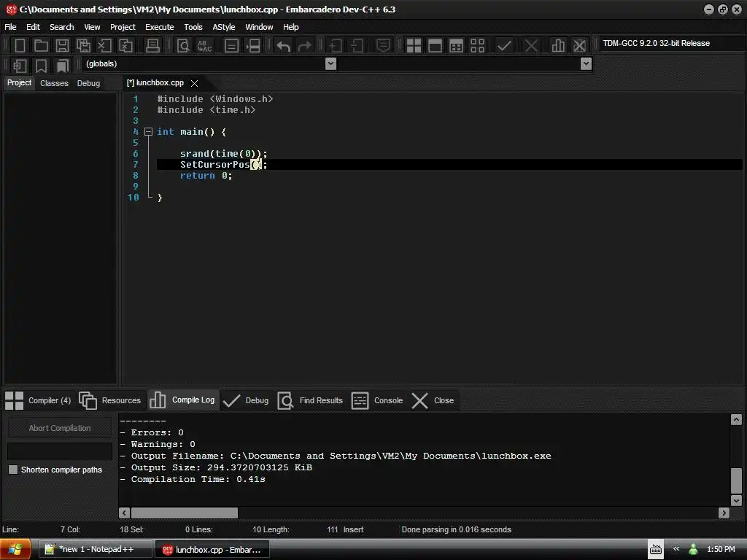Viewport: 747px width, 560px height.
Task: Click the Find magnifier toolbar icon
Action: 183,46
